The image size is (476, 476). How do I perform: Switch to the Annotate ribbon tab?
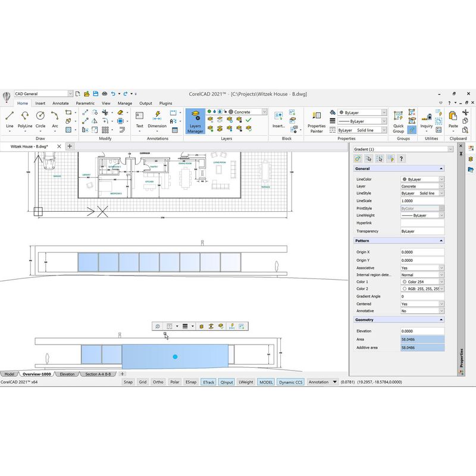61,103
